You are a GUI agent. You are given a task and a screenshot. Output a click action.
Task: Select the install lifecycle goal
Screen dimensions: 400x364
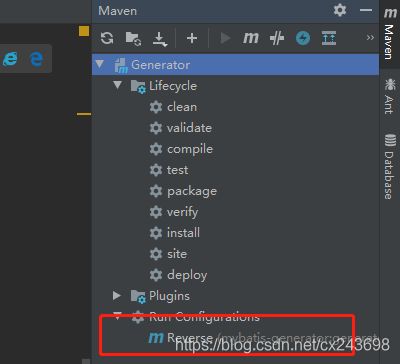[x=183, y=233]
